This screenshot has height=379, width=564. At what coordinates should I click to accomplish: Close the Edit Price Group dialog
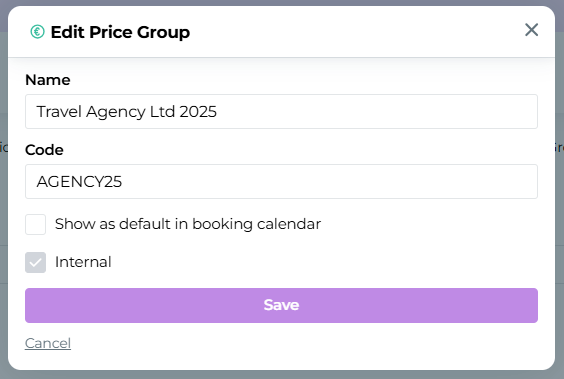tap(531, 30)
